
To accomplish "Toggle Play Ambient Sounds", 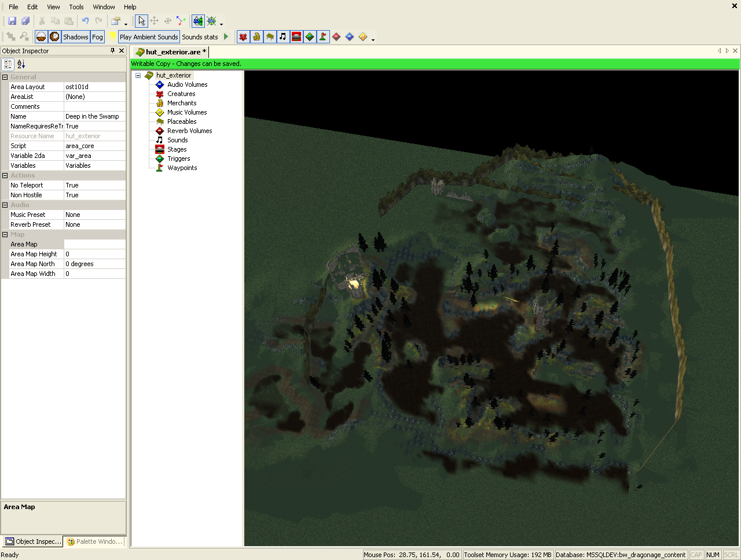I will click(x=149, y=37).
